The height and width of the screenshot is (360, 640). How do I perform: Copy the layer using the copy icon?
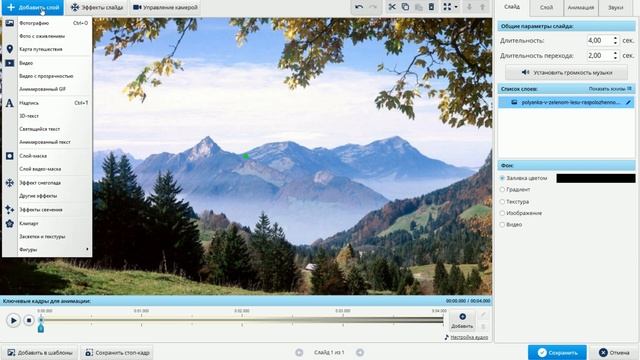click(405, 7)
